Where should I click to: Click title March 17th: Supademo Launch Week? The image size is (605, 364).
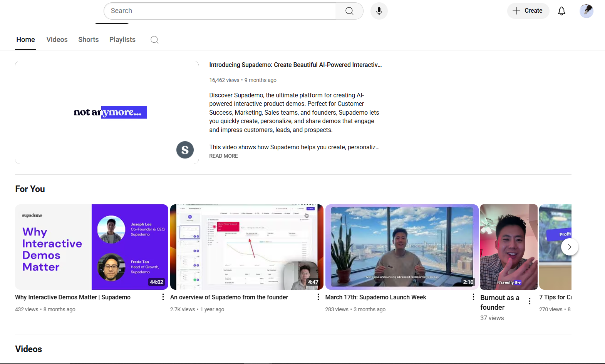(x=375, y=297)
